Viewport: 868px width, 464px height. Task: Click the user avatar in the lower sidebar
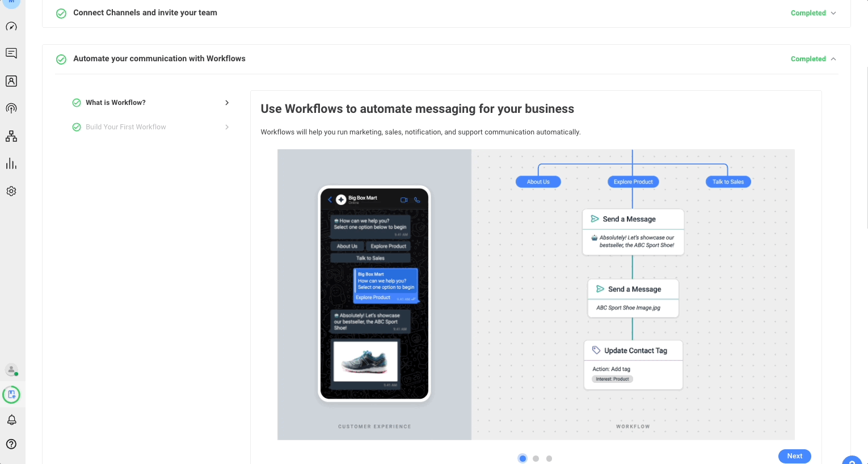tap(11, 369)
